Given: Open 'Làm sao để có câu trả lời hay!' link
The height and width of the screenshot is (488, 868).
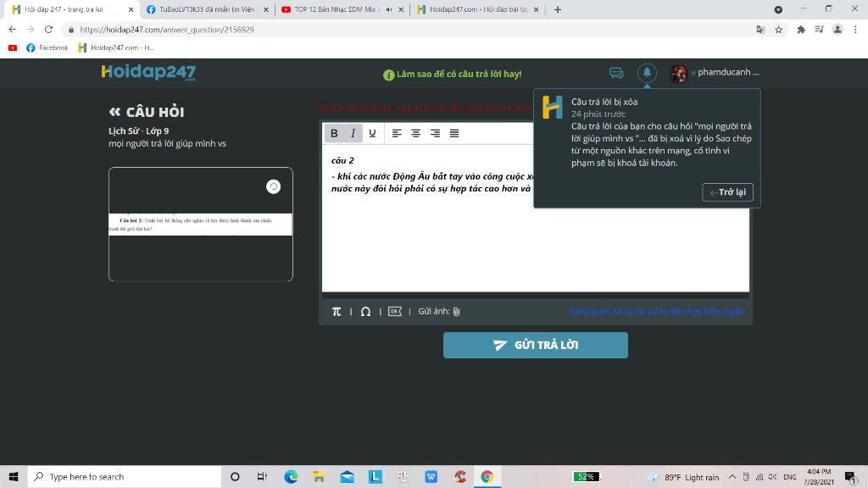Looking at the screenshot, I should [x=453, y=75].
